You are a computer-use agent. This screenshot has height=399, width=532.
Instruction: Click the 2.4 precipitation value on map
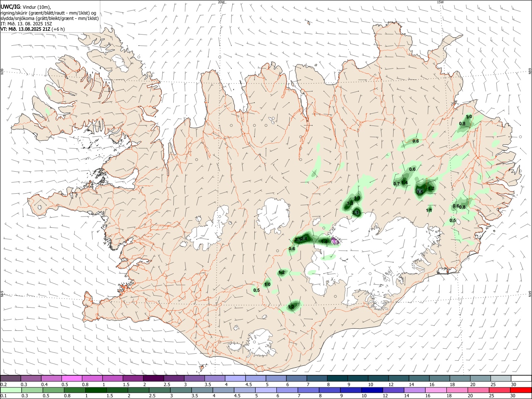coord(303,239)
